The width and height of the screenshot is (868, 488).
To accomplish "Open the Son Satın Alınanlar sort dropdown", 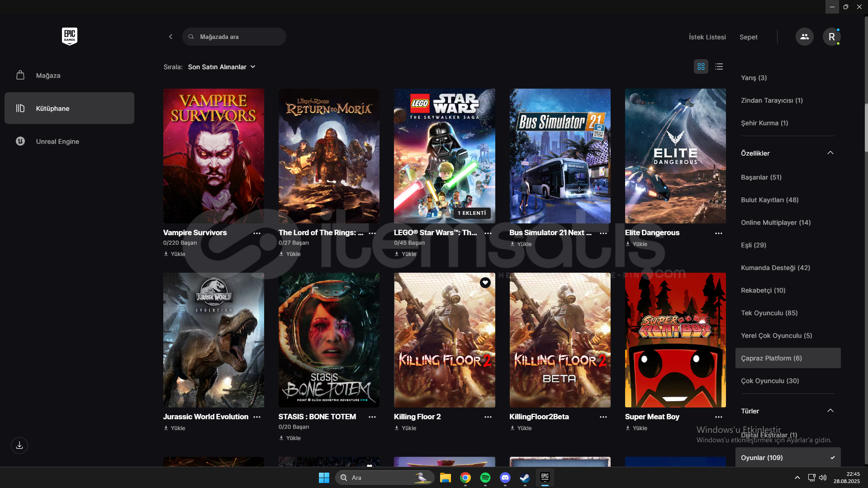I will click(x=222, y=67).
